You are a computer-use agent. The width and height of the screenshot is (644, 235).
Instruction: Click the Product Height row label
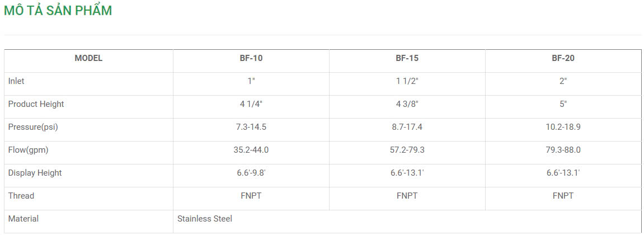(36, 104)
